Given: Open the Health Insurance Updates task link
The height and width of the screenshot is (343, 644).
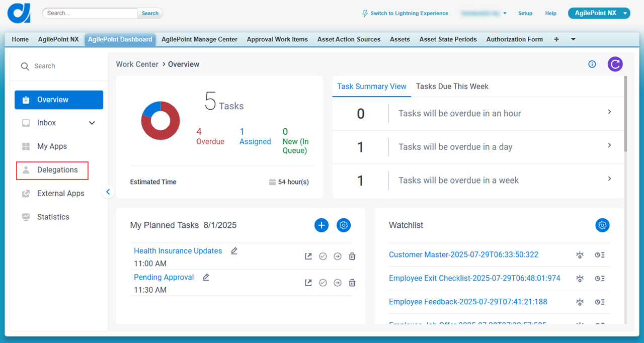Looking at the screenshot, I should (178, 251).
